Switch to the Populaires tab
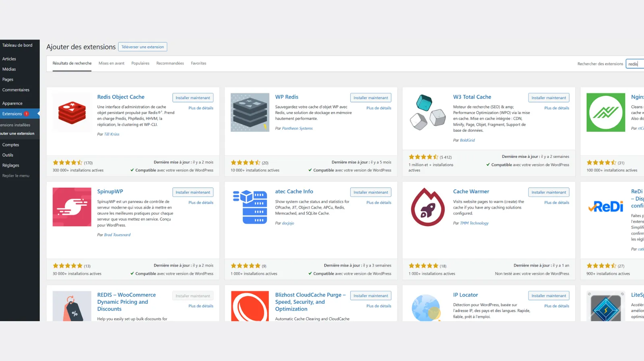Screen dimensions: 644x361 pyautogui.click(x=140, y=63)
